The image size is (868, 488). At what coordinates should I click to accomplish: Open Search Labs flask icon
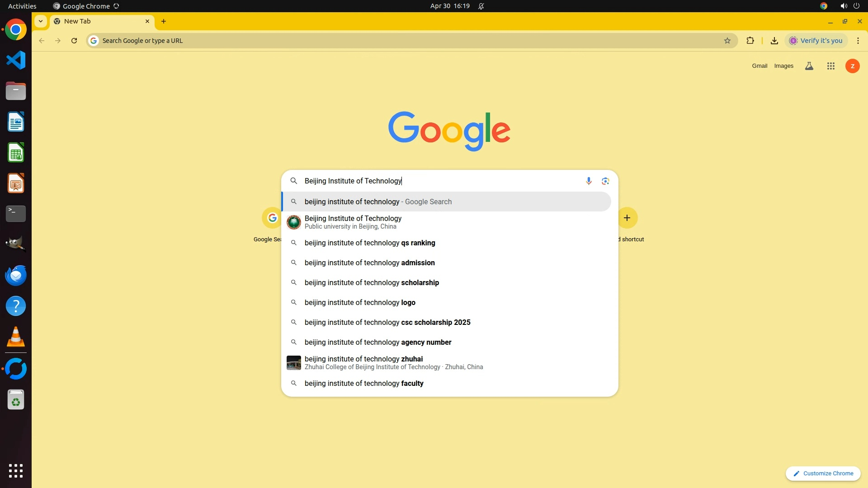click(809, 66)
